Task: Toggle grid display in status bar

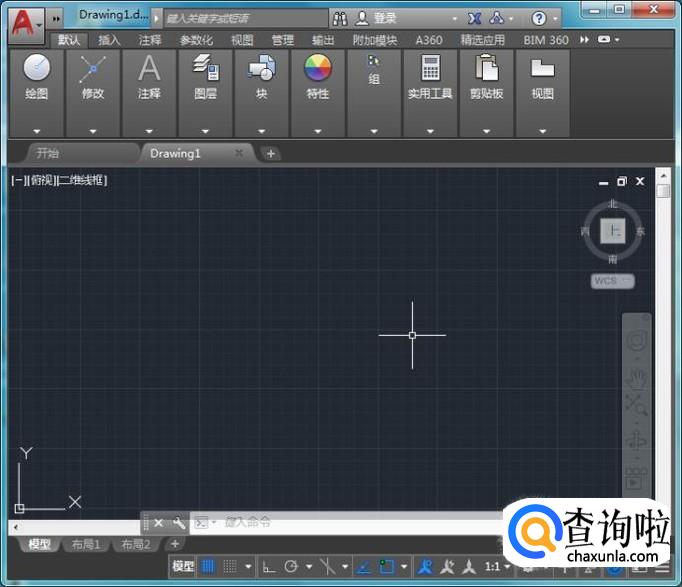Action: coord(208,566)
